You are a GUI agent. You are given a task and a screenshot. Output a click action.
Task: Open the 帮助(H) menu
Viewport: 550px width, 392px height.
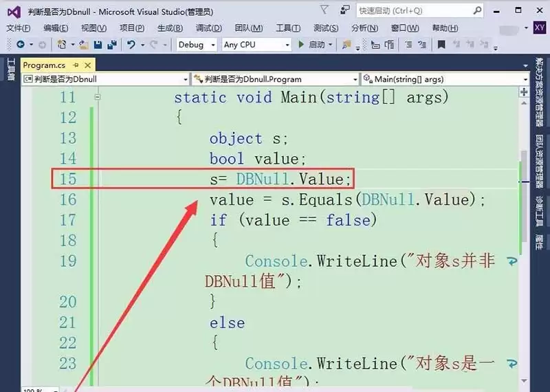point(445,28)
